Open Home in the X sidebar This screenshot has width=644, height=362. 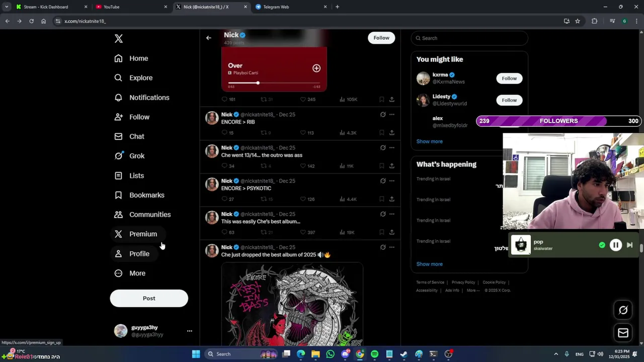[x=131, y=58]
